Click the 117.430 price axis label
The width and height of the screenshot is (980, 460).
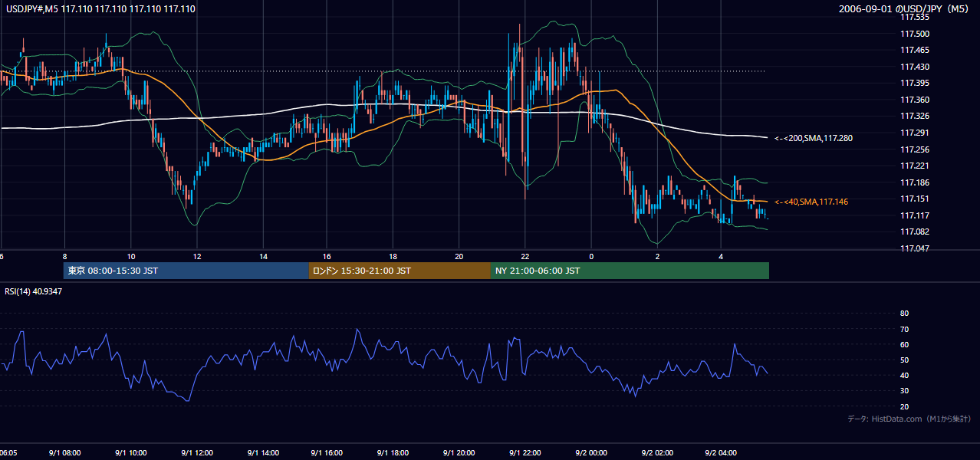pyautogui.click(x=915, y=67)
